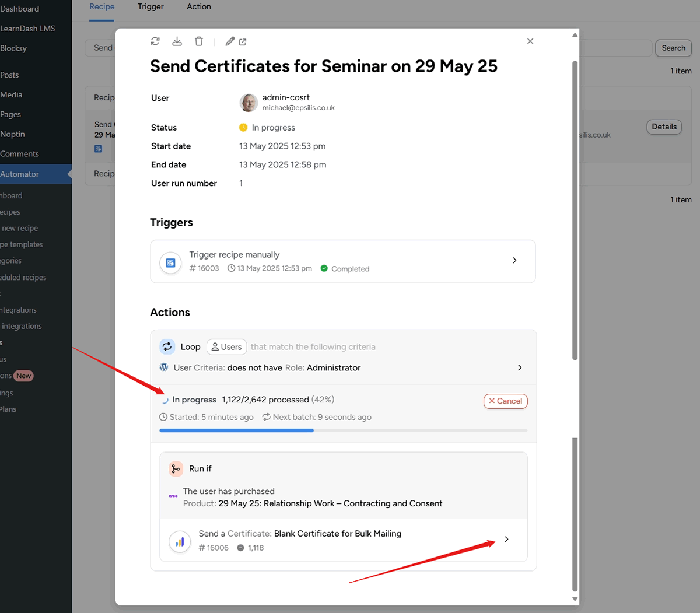Click the clock icon beside trigger date
The image size is (700, 613).
point(231,268)
